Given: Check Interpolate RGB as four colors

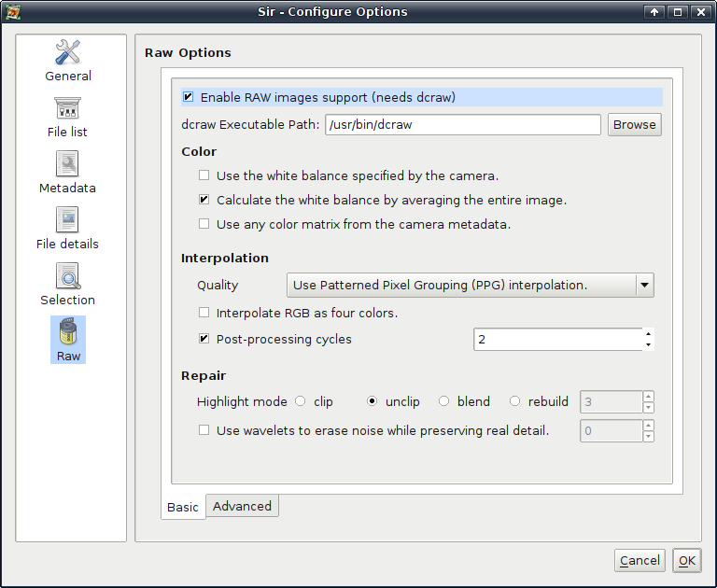Looking at the screenshot, I should (x=204, y=313).
